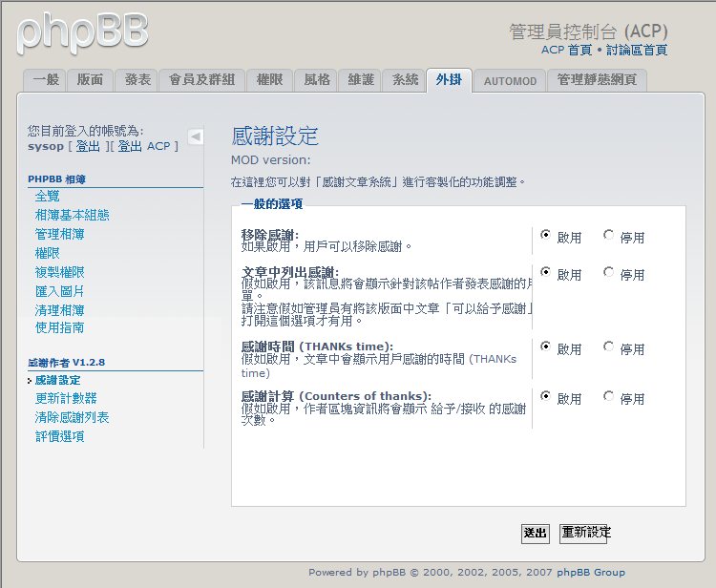Viewport: 716px width, 588px height.
Task: Click the 重新設定 reset button
Action: click(585, 533)
